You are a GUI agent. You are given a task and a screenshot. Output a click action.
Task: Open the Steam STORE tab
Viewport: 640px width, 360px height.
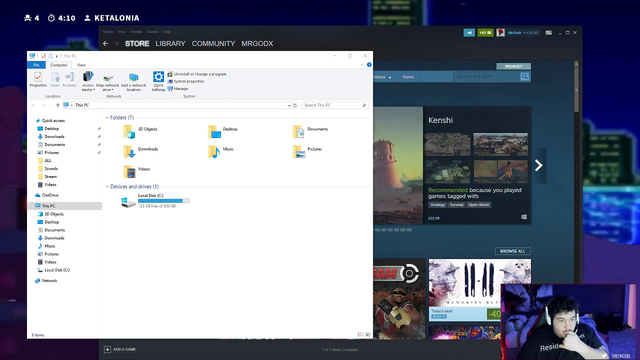point(137,44)
